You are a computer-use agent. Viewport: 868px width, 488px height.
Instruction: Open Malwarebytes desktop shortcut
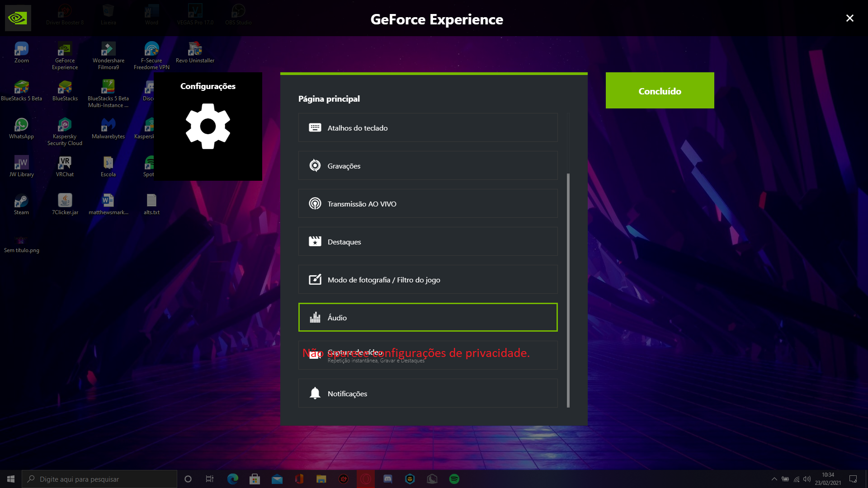click(108, 128)
